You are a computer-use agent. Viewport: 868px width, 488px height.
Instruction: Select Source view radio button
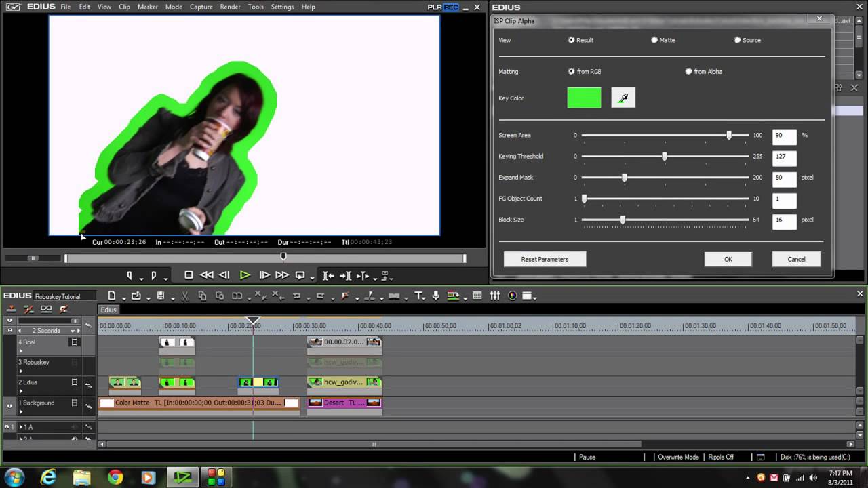(x=737, y=40)
